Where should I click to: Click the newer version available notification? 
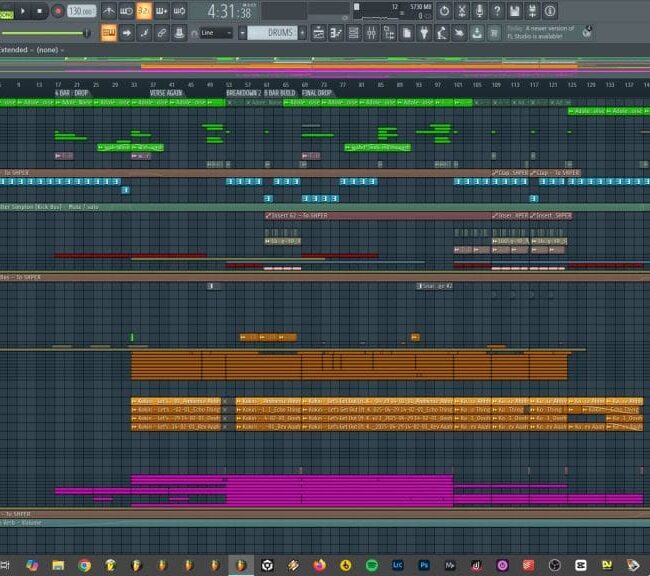(x=540, y=32)
